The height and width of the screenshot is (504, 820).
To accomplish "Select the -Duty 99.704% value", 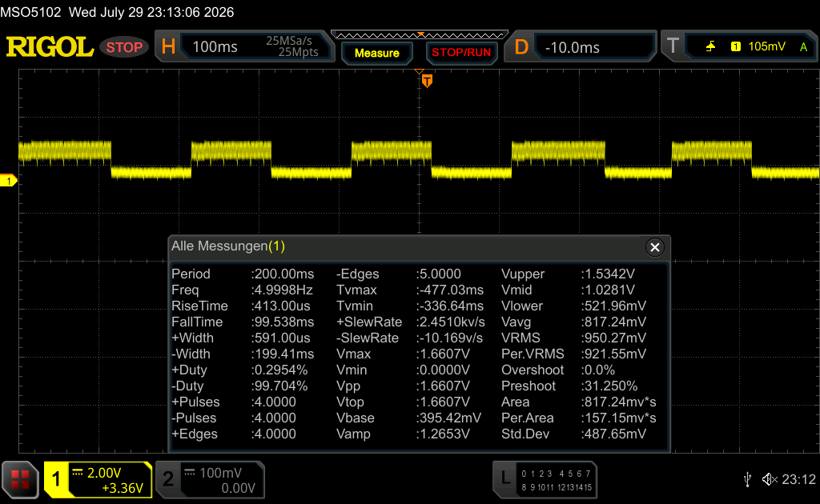I will click(x=279, y=386).
